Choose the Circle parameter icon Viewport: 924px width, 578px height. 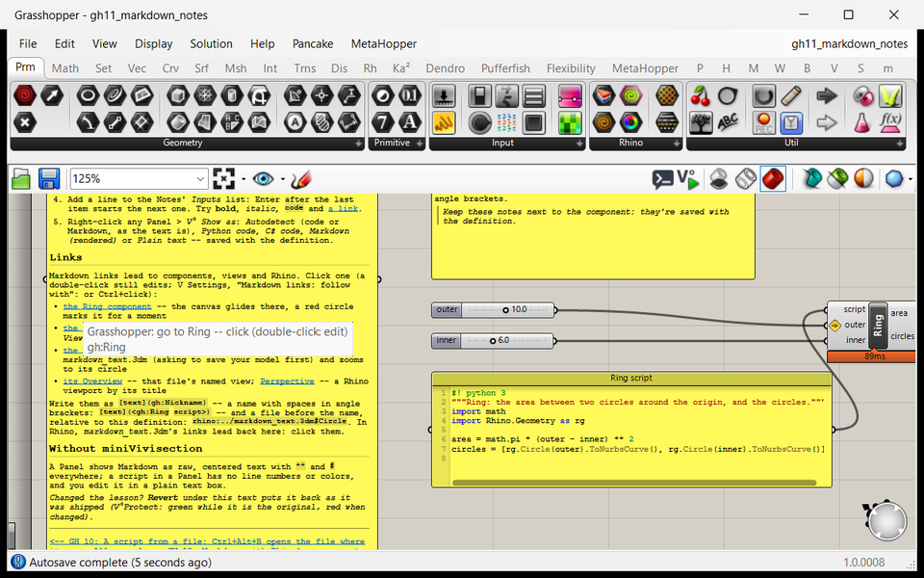88,95
